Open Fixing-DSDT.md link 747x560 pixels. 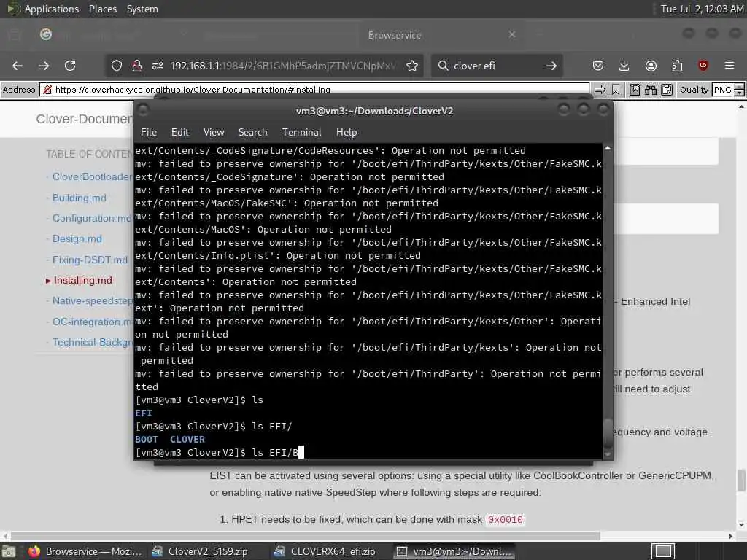click(x=90, y=260)
